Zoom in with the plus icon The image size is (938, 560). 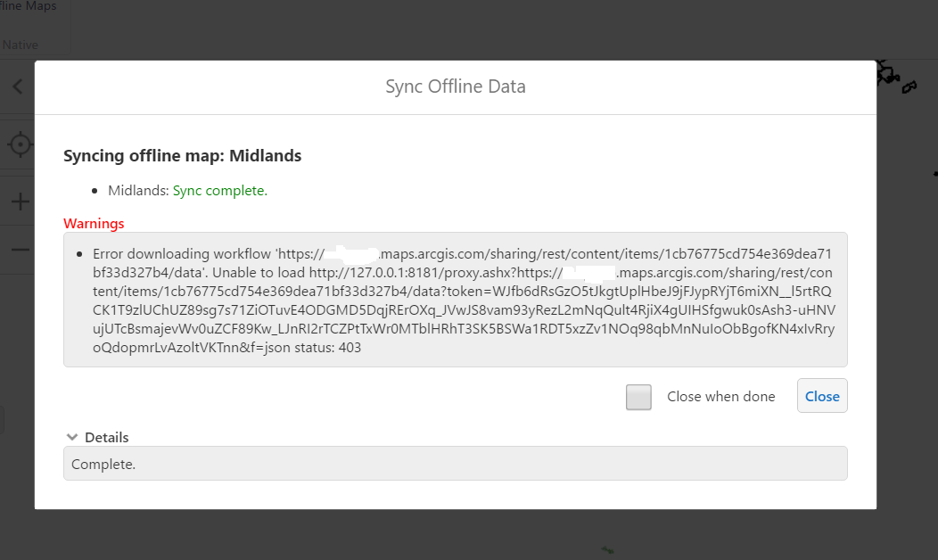[21, 201]
